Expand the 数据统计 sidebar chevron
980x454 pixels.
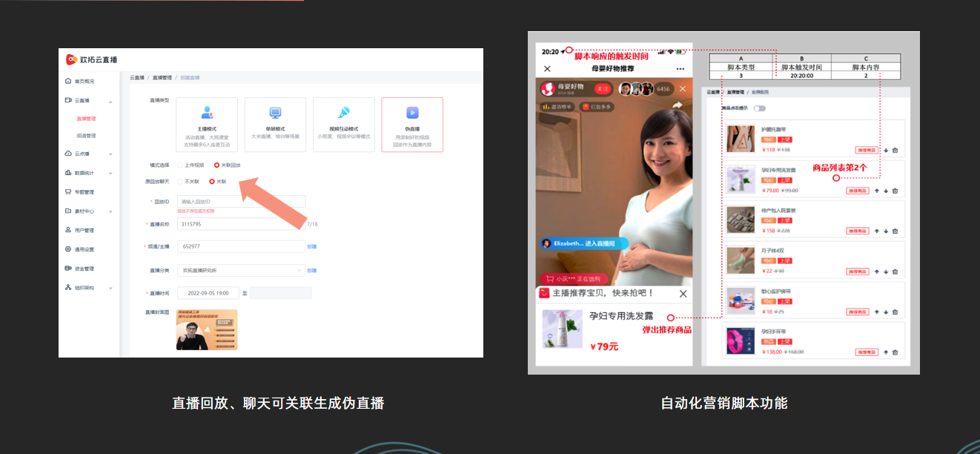tap(110, 174)
